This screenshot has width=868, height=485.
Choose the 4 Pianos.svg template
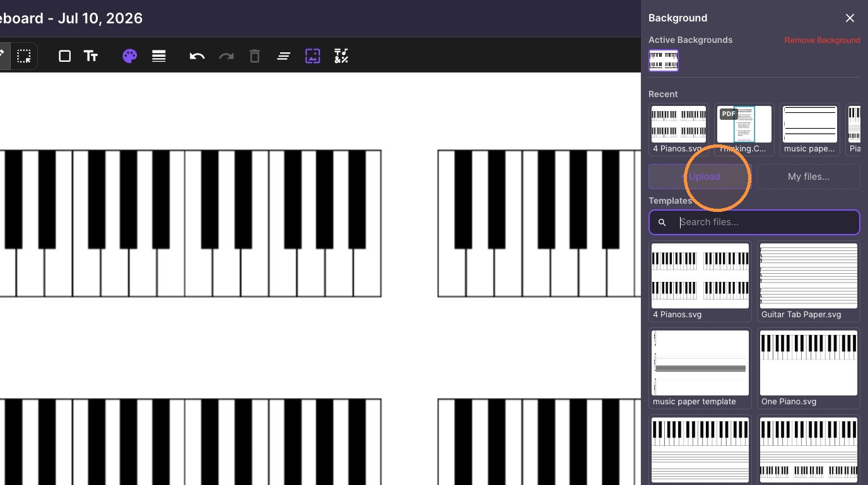coord(700,281)
